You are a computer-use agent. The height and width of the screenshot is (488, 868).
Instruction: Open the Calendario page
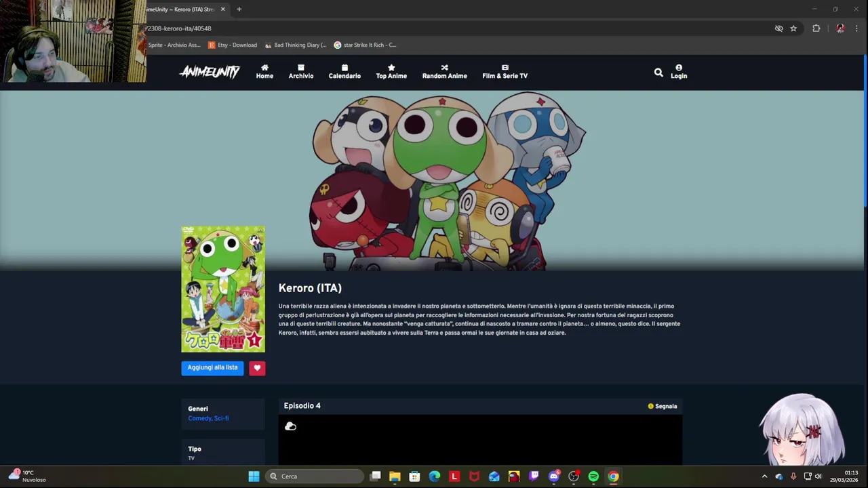pos(344,72)
